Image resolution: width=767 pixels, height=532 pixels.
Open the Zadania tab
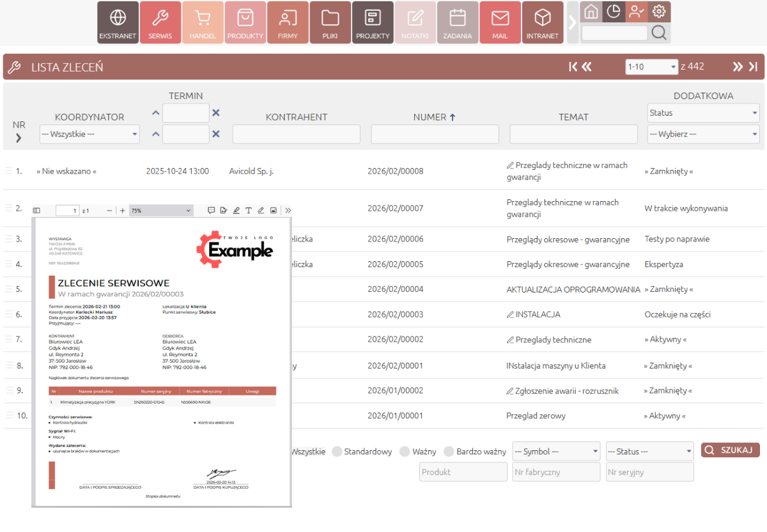click(457, 22)
